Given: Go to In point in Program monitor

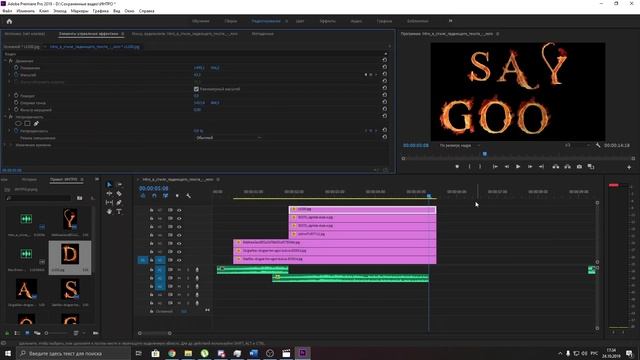Looking at the screenshot, I should (x=495, y=167).
